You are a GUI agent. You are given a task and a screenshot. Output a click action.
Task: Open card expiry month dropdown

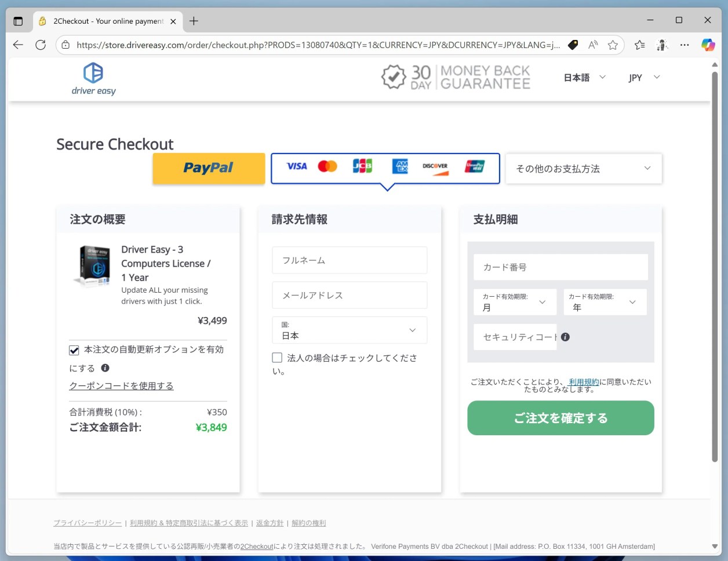pyautogui.click(x=515, y=302)
